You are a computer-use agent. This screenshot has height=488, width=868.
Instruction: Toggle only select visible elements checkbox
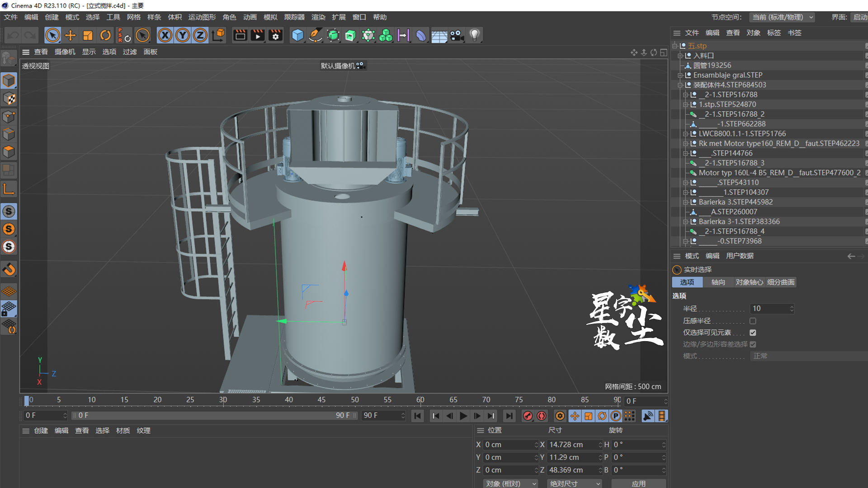pos(753,333)
